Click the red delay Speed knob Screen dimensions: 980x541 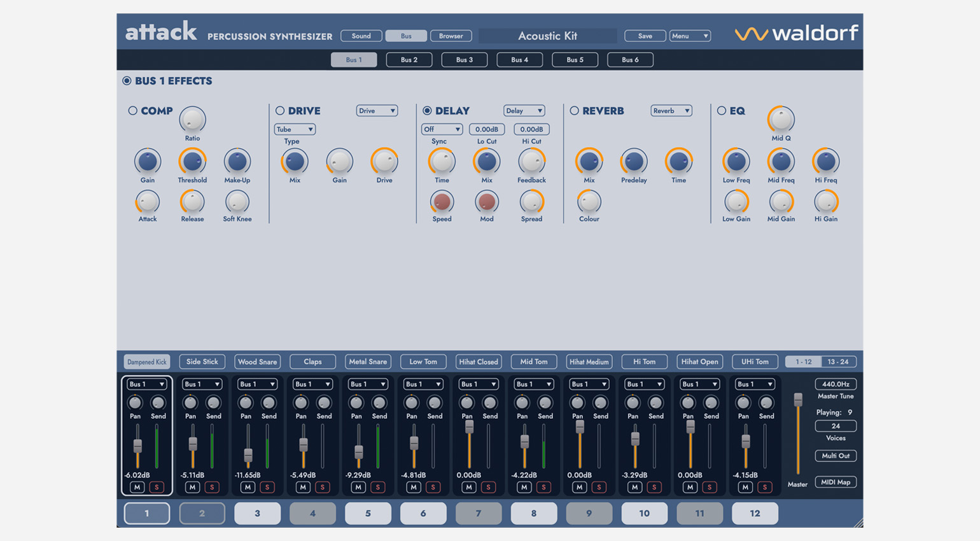(x=442, y=202)
